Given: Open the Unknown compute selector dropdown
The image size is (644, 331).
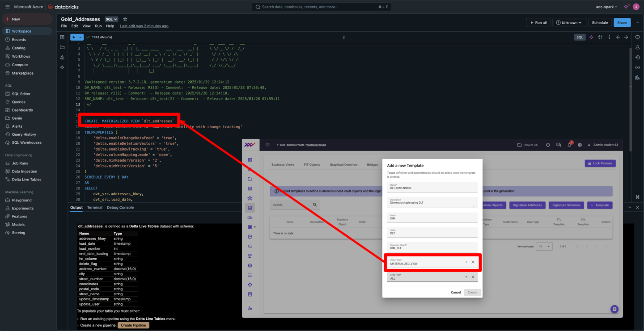Looking at the screenshot, I should (x=569, y=23).
